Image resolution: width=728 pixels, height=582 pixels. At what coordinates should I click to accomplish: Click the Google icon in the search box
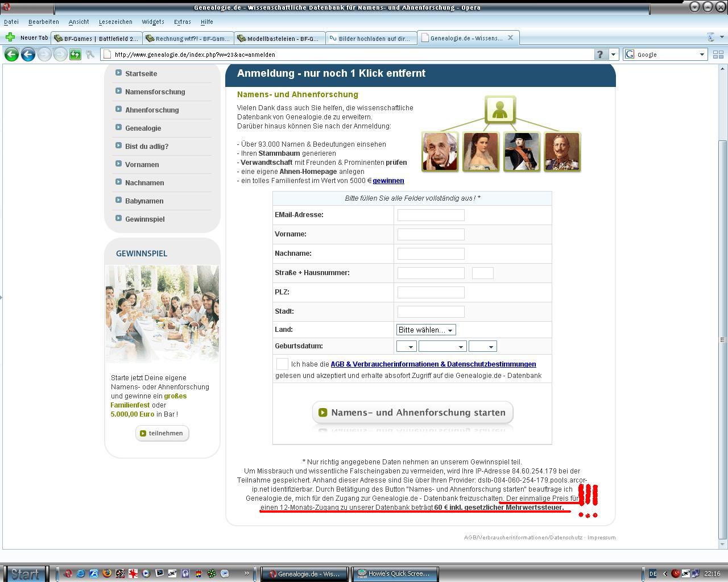pyautogui.click(x=630, y=55)
